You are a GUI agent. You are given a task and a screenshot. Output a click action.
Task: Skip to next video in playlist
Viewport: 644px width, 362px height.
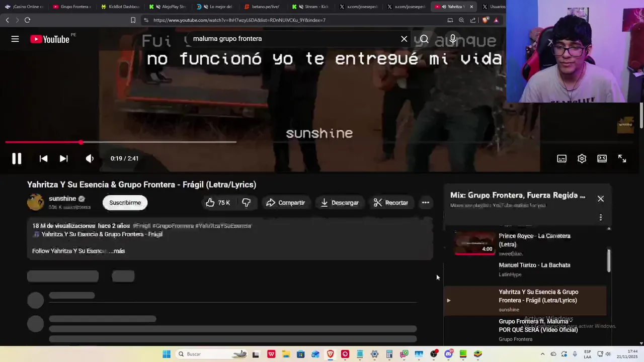(x=64, y=158)
